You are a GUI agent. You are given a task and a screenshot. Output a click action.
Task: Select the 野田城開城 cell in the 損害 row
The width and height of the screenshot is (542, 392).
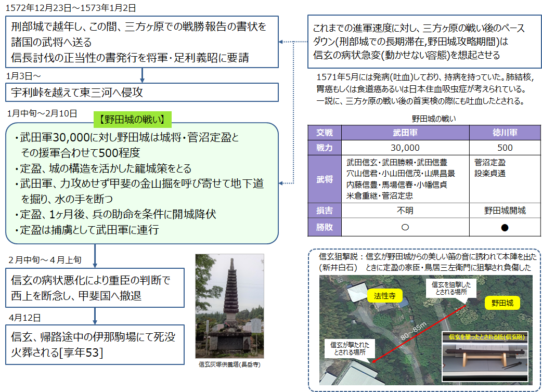(504, 211)
